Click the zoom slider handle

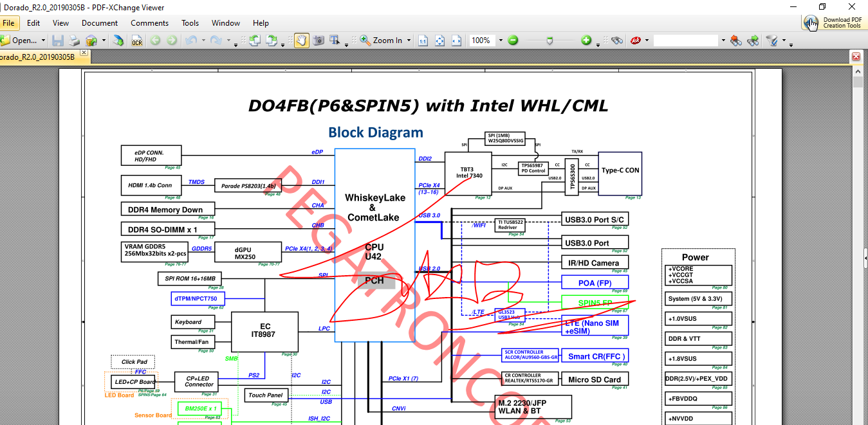549,40
